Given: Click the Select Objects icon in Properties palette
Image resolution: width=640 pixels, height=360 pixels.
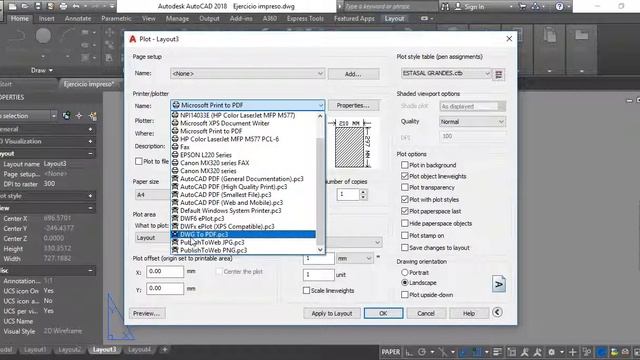Looking at the screenshot, I should 79,116.
